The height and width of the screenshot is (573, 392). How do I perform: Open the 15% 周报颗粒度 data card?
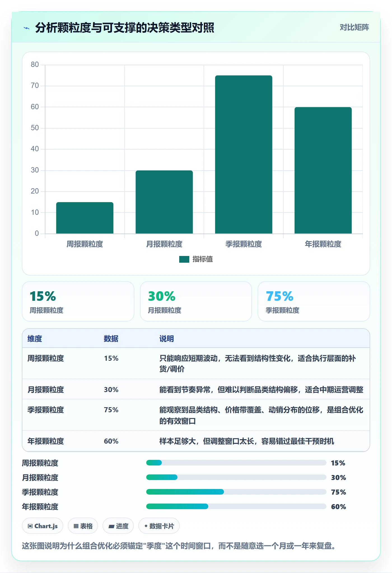click(78, 301)
